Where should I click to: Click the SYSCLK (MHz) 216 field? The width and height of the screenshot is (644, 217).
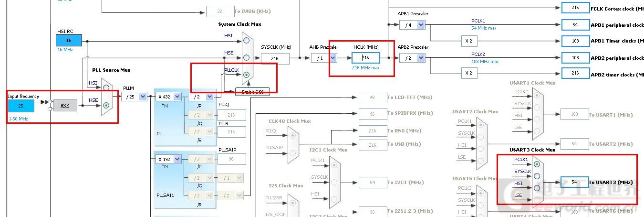pos(275,58)
